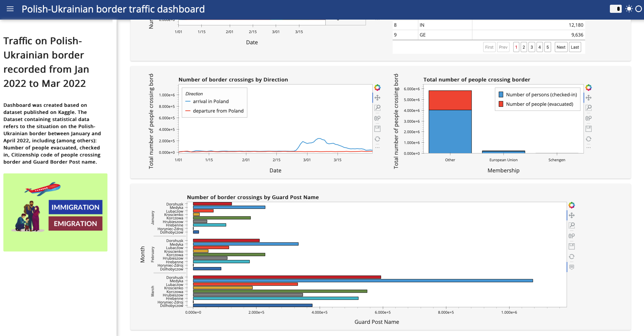Expand the toolbar overflow dots on Direction chart
This screenshot has width=644, height=336.
pyautogui.click(x=378, y=147)
